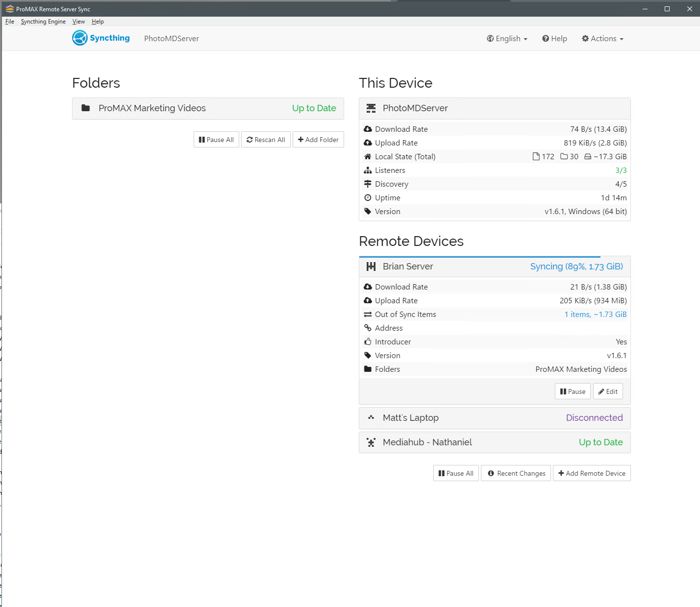Pause all folders with Pause All
The width and height of the screenshot is (700, 607).
point(216,140)
